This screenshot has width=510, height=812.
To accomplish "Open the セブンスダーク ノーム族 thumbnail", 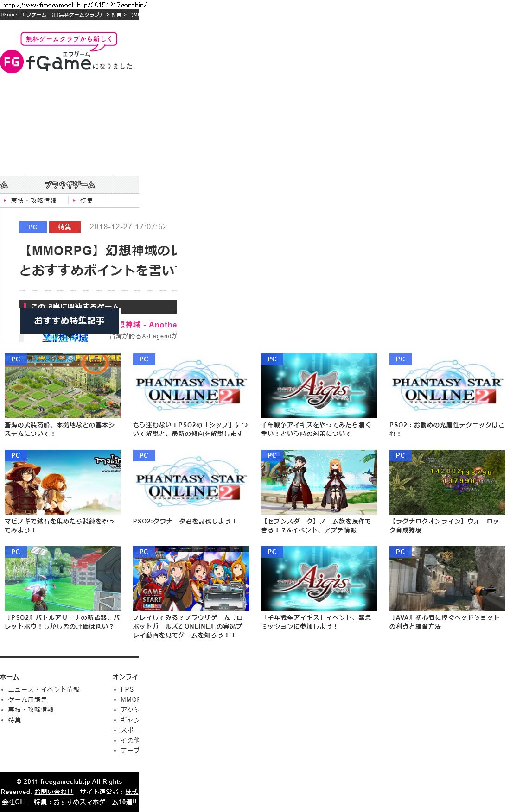I will (x=319, y=482).
